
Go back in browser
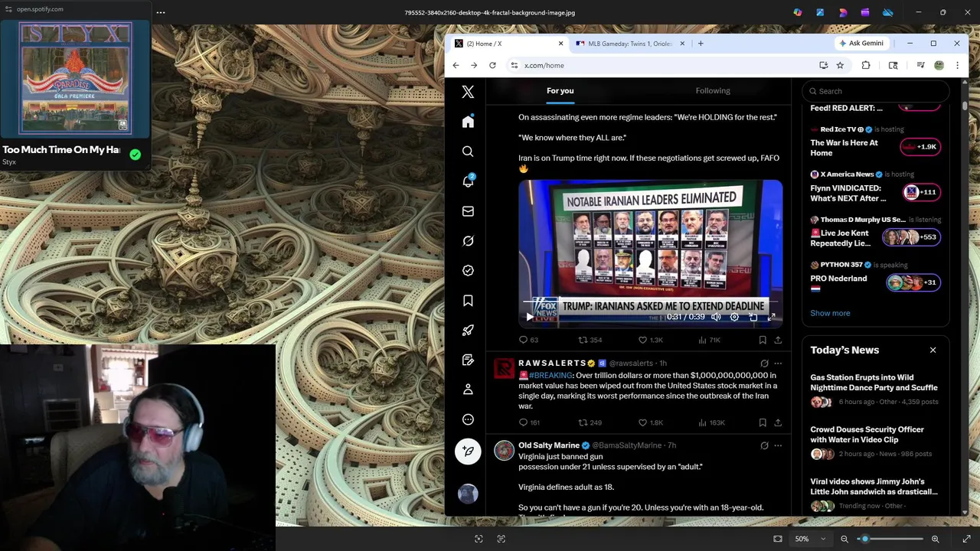(x=456, y=65)
